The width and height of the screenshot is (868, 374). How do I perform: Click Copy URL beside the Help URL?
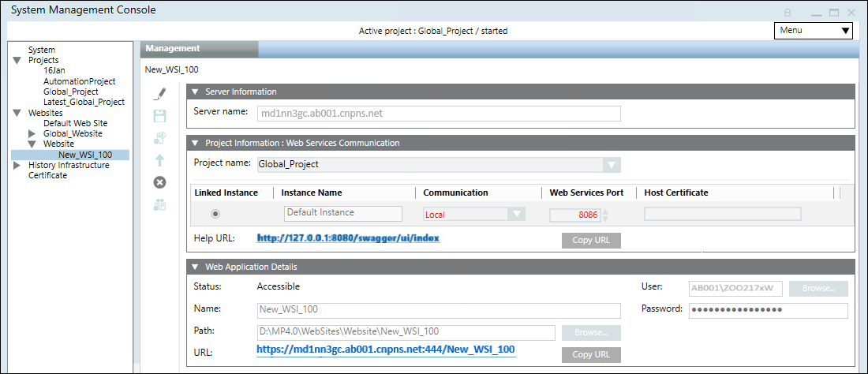click(x=591, y=240)
